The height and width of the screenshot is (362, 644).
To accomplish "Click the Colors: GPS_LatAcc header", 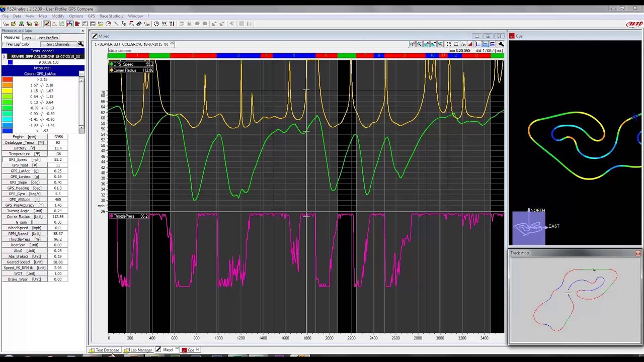I will (x=40, y=74).
